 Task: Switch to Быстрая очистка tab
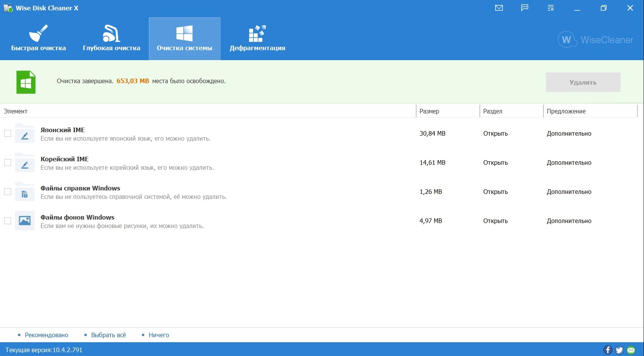[38, 39]
